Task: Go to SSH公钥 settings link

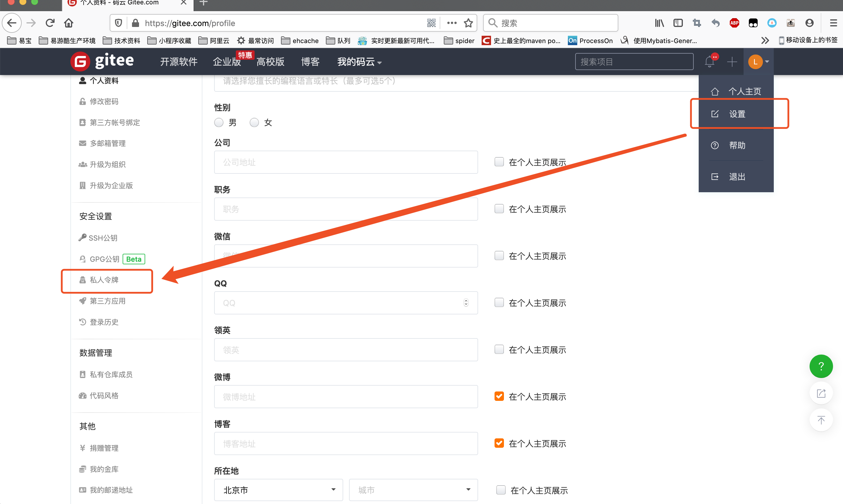Action: tap(103, 238)
